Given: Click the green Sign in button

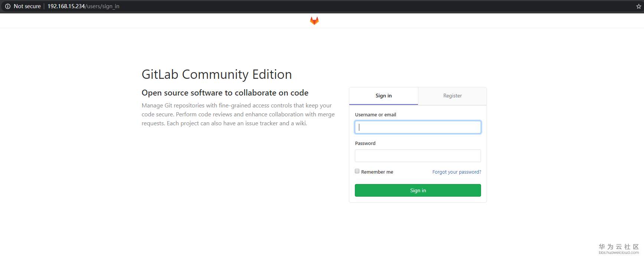Looking at the screenshot, I should 418,190.
